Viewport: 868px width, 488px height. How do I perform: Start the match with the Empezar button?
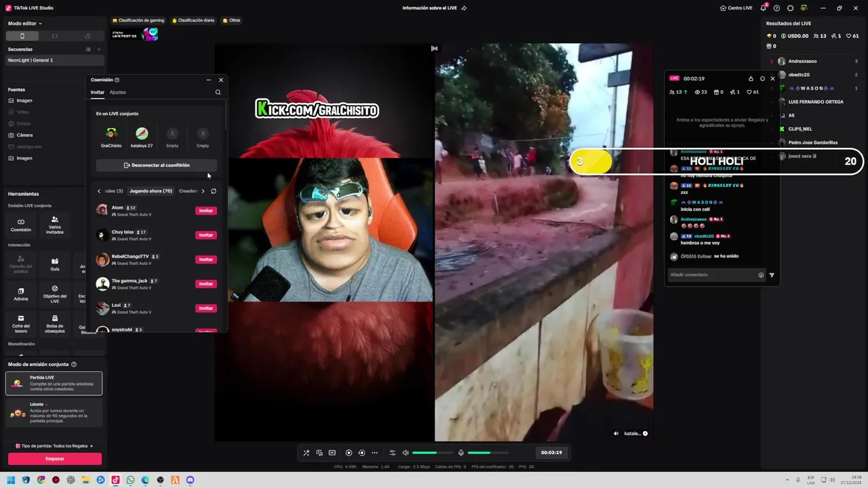coord(55,459)
